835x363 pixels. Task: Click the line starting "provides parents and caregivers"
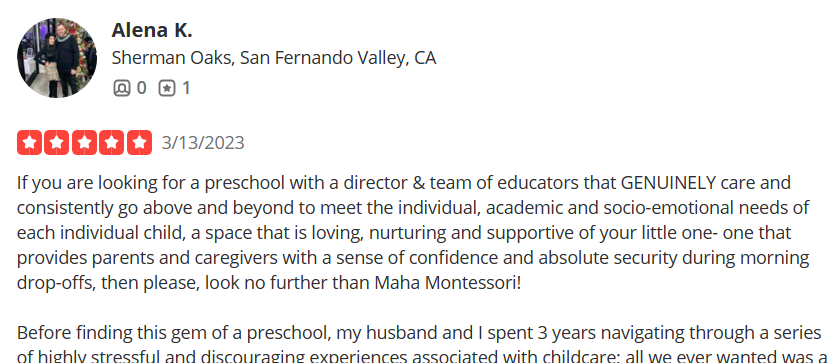click(413, 259)
